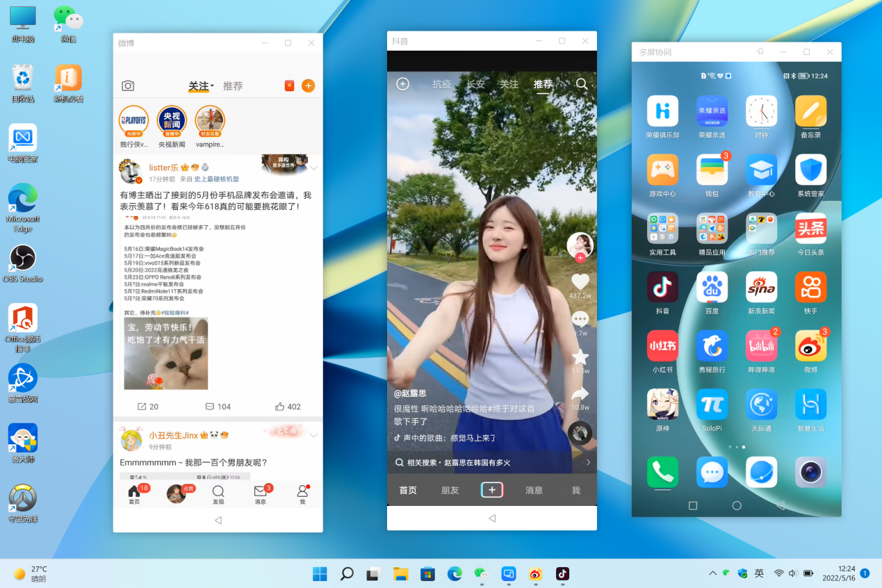Tap the Douyin create plus button
The image size is (882, 588).
492,490
